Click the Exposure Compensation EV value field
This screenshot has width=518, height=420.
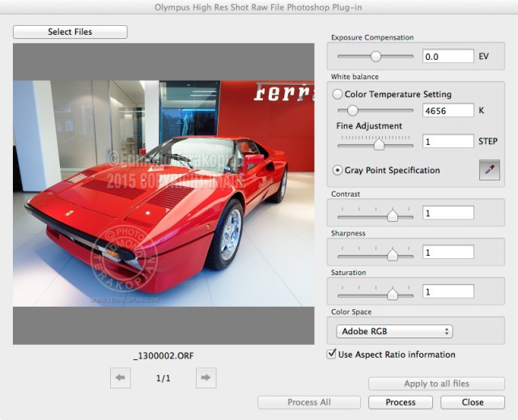[448, 57]
